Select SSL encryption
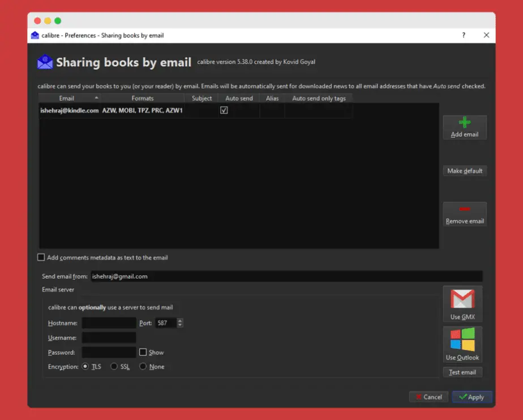523x420 pixels. pos(114,366)
